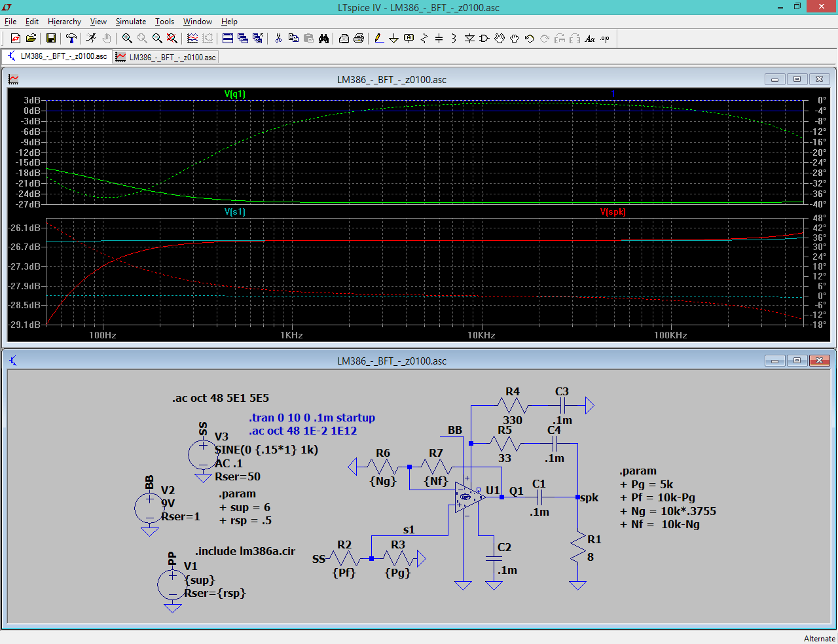838x644 pixels.
Task: Select the Move hand tool
Action: pyautogui.click(x=500, y=39)
